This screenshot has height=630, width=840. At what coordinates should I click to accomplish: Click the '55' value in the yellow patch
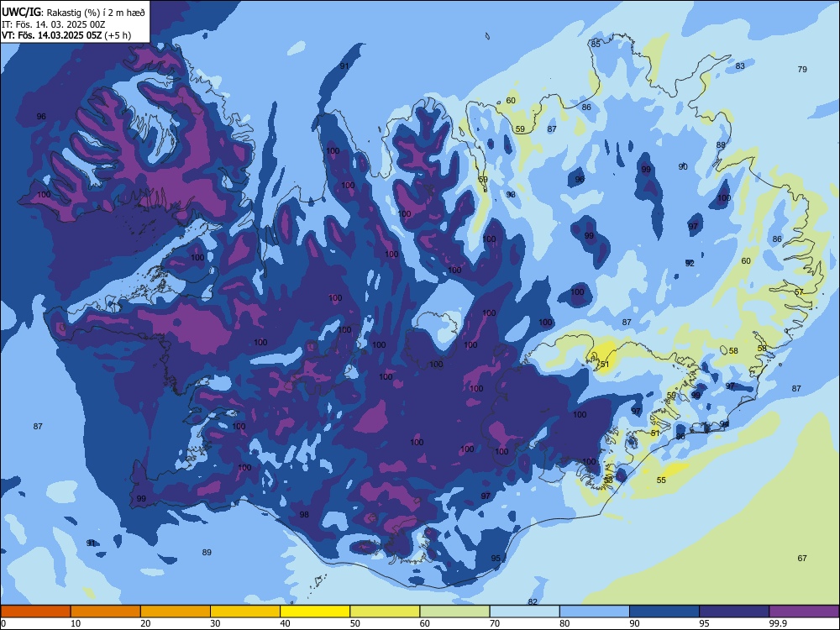661,480
